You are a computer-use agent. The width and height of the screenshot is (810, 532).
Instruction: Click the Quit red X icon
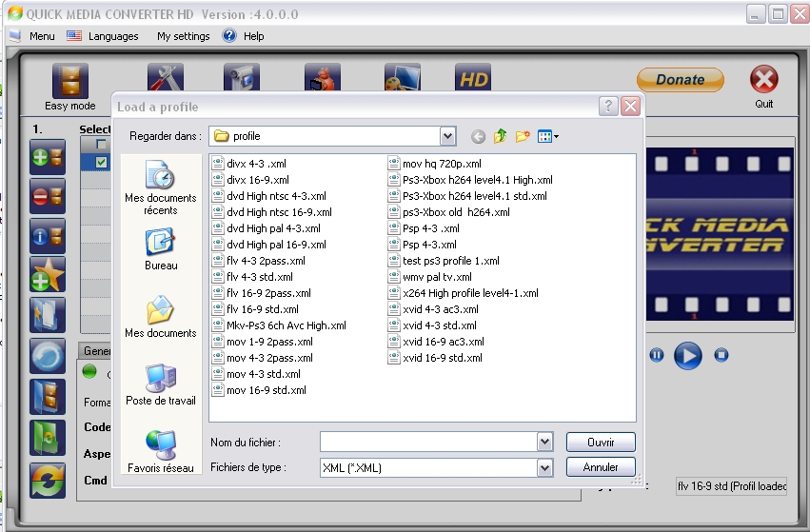coord(764,80)
